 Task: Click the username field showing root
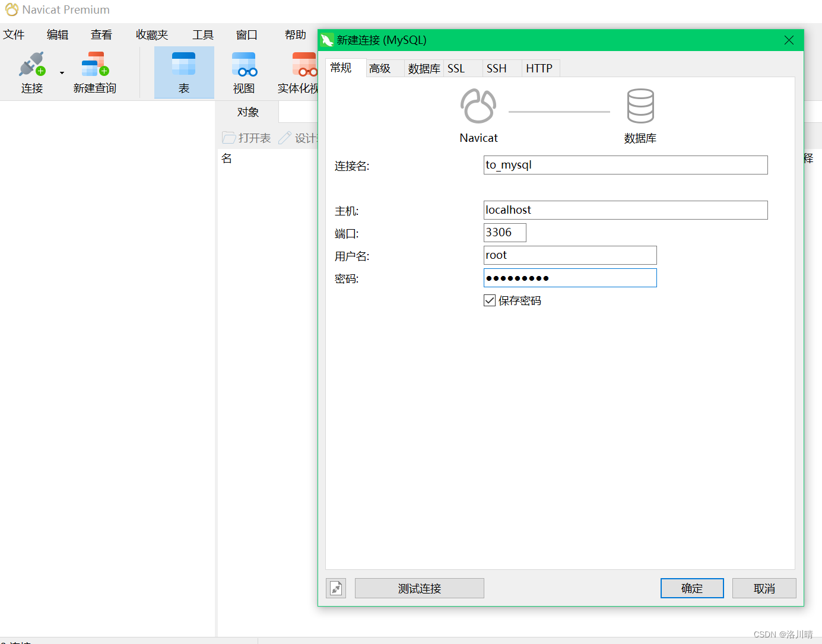click(x=570, y=255)
